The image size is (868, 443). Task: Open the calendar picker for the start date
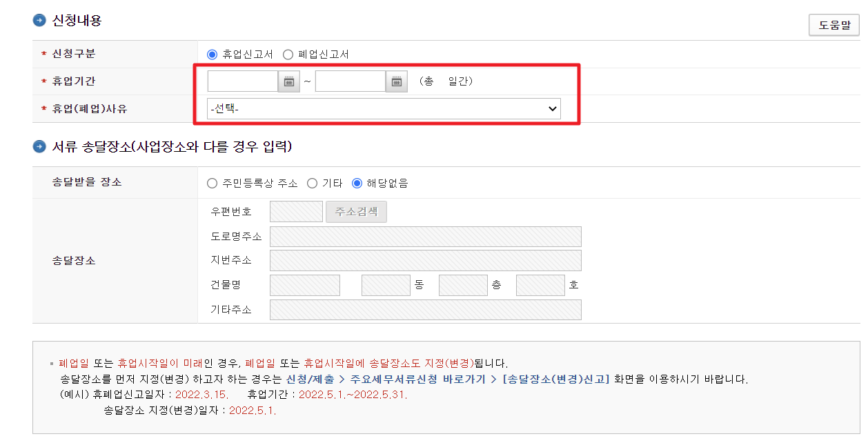[x=288, y=81]
